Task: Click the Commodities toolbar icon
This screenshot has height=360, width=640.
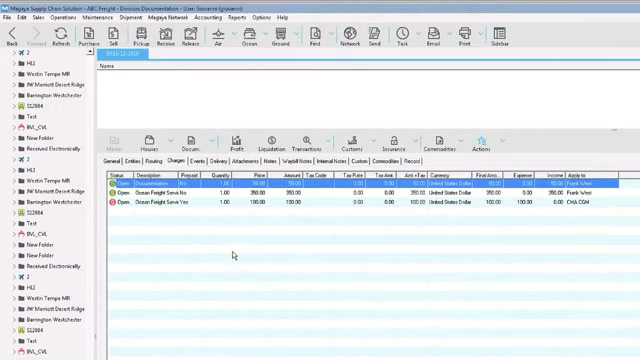Action: 440,143
